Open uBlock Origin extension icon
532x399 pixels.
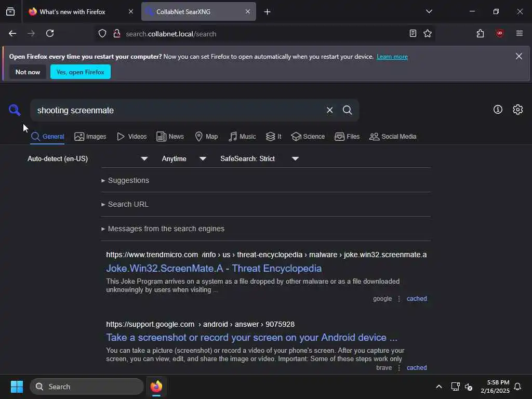[x=500, y=33]
